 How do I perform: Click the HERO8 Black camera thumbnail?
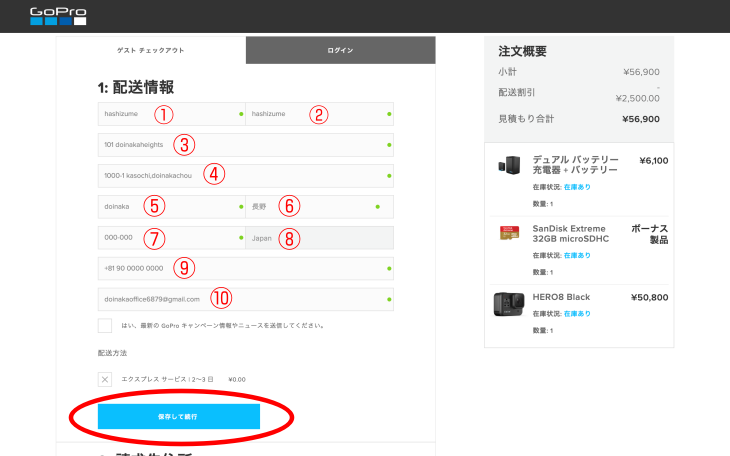(509, 304)
